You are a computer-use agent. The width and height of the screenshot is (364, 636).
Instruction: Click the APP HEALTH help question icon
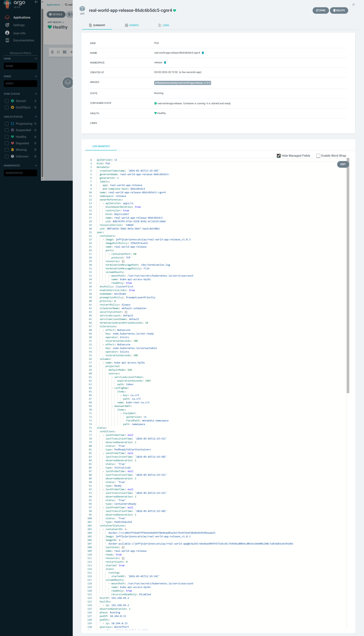click(63, 22)
